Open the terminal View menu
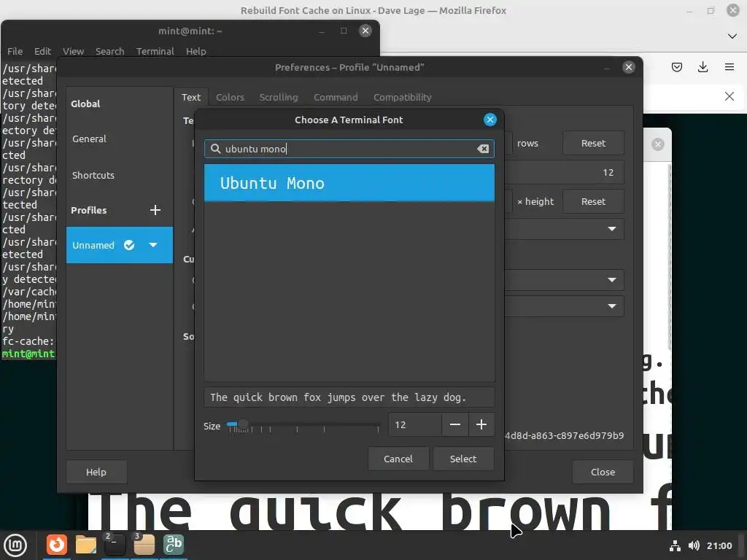 tap(74, 52)
